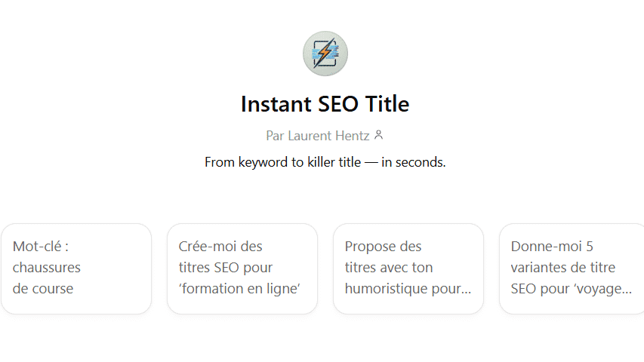This screenshot has width=644, height=362.
Task: Click the "Instant SEO Title" heading
Action: point(325,104)
